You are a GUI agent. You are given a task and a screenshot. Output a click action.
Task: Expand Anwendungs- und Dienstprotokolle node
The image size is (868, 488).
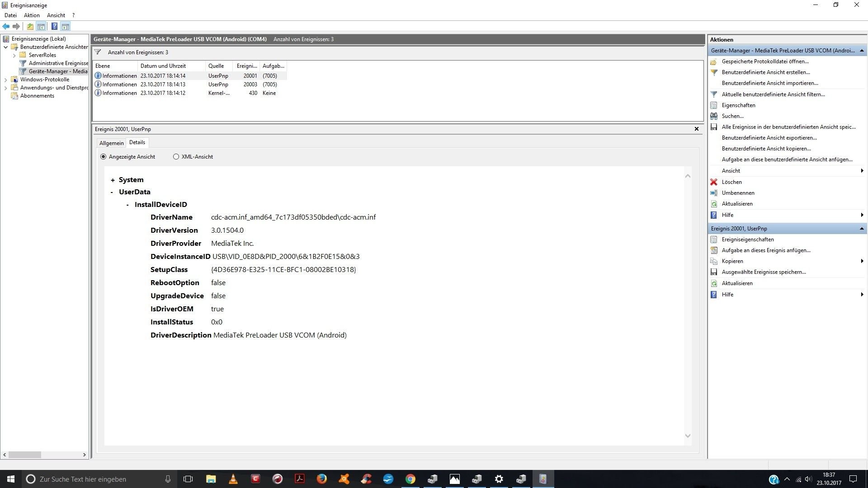pyautogui.click(x=5, y=88)
